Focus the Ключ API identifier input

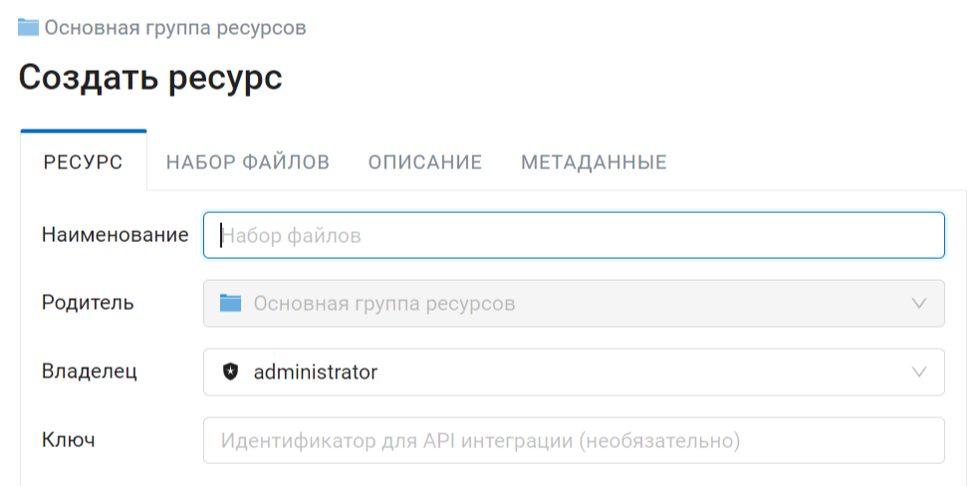click(574, 440)
